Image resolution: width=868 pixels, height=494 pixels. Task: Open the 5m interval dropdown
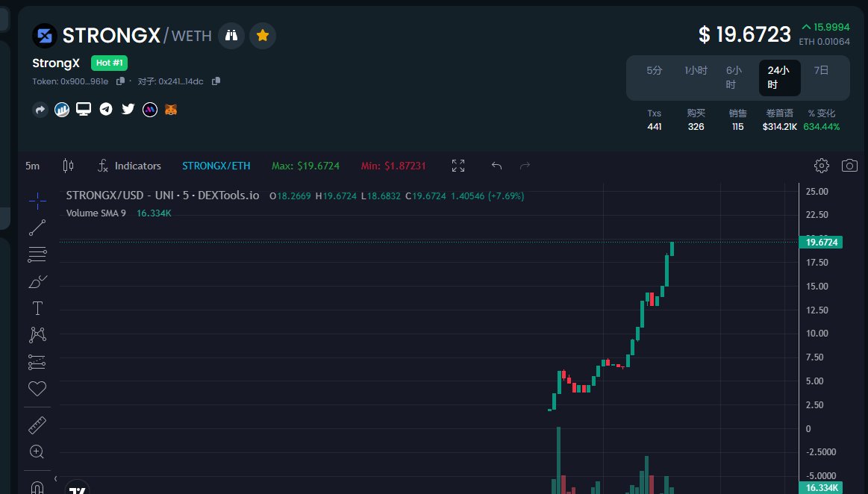click(x=33, y=166)
